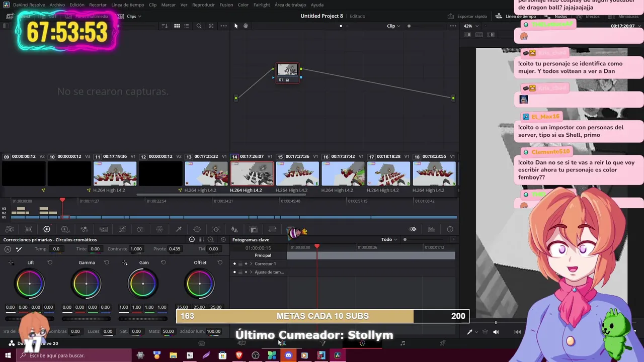The height and width of the screenshot is (362, 644).
Task: Open the Clips dropdown arrow in top toolbar
Action: [139, 16]
